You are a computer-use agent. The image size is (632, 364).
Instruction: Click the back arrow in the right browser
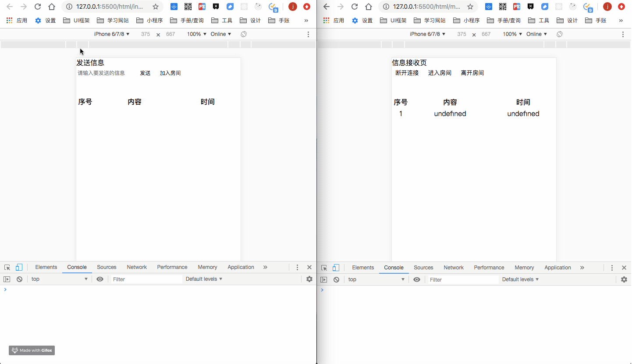coord(326,7)
